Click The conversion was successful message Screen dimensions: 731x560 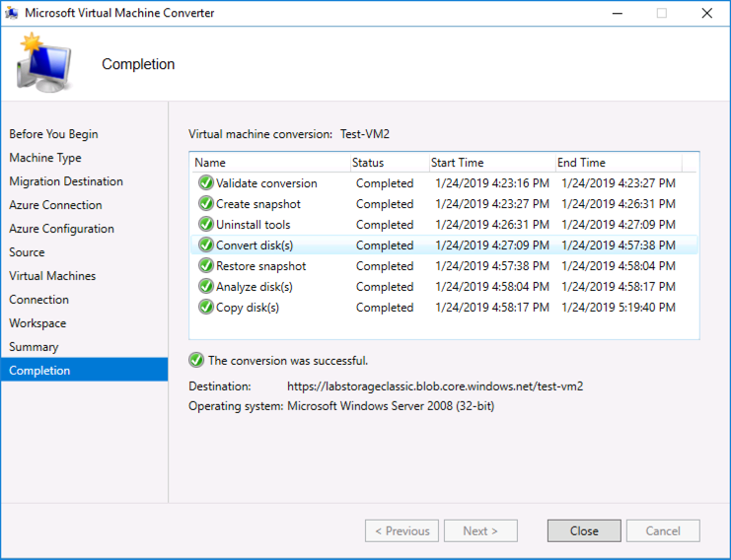(288, 361)
